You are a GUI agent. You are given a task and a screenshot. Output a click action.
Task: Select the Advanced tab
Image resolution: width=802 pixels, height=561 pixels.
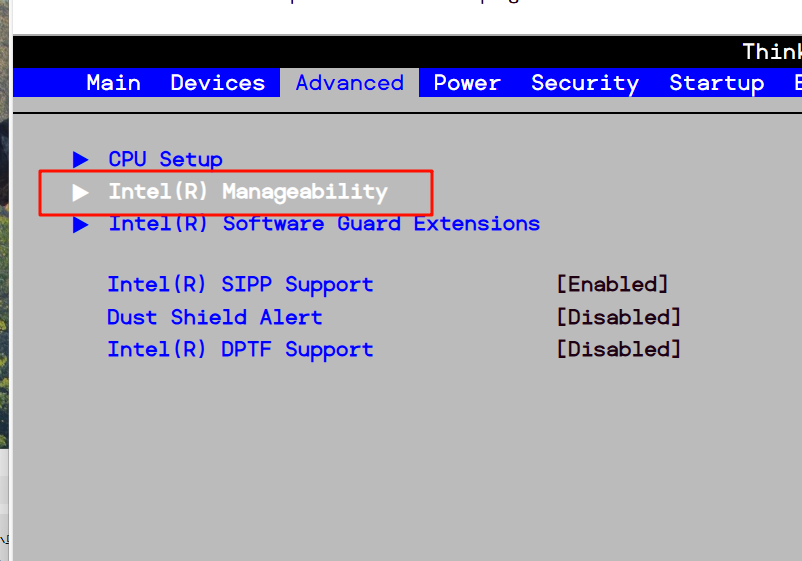click(x=349, y=83)
